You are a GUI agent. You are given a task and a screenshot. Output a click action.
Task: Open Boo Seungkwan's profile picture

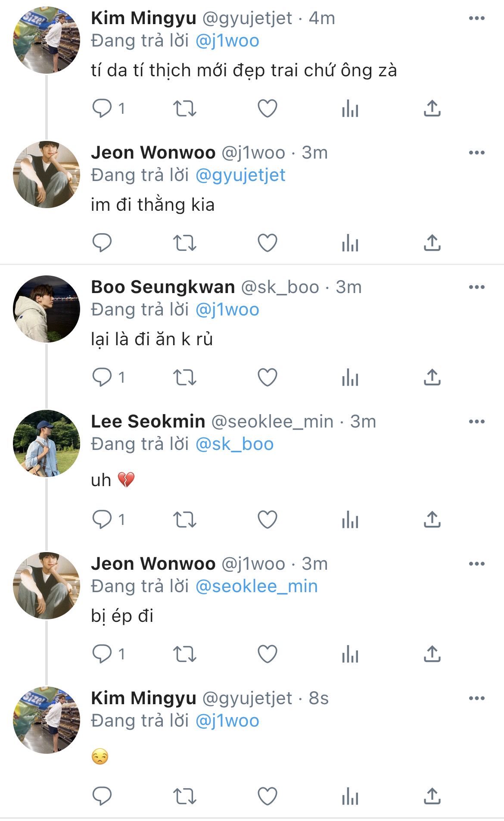pyautogui.click(x=47, y=309)
